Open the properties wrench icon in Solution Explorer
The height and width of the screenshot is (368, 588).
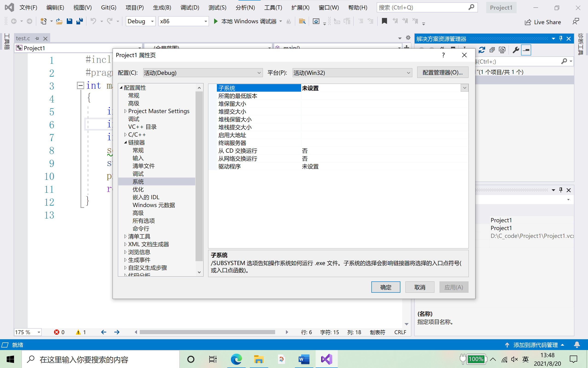(x=515, y=50)
